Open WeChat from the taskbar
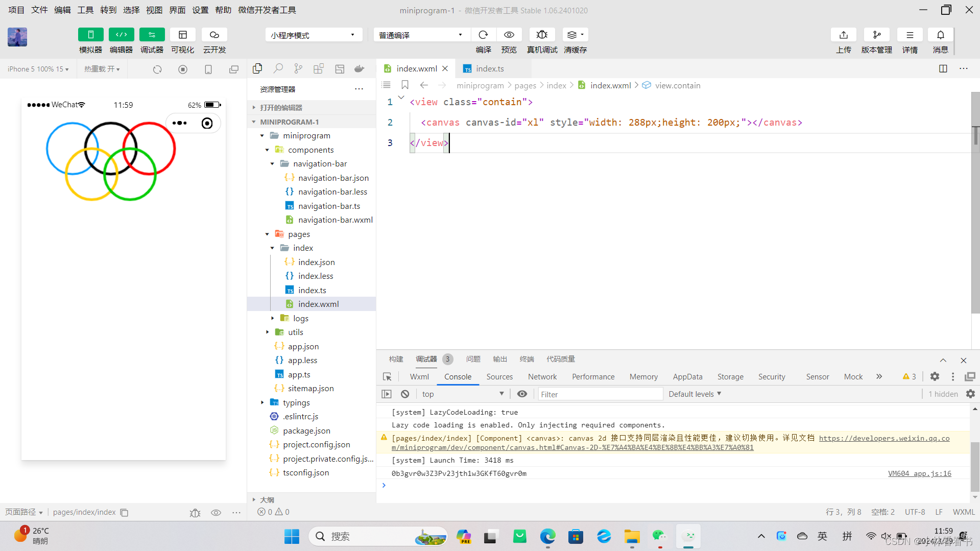980x551 pixels. [x=659, y=536]
